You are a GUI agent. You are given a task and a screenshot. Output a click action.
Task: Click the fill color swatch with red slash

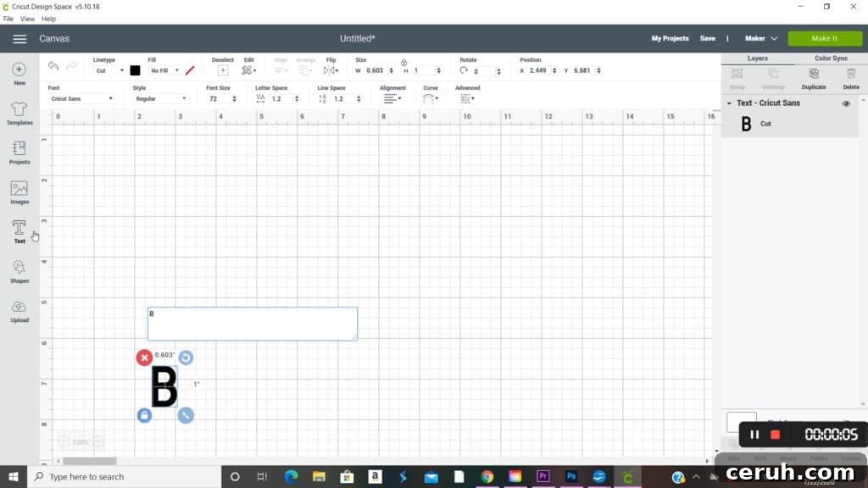tap(190, 71)
